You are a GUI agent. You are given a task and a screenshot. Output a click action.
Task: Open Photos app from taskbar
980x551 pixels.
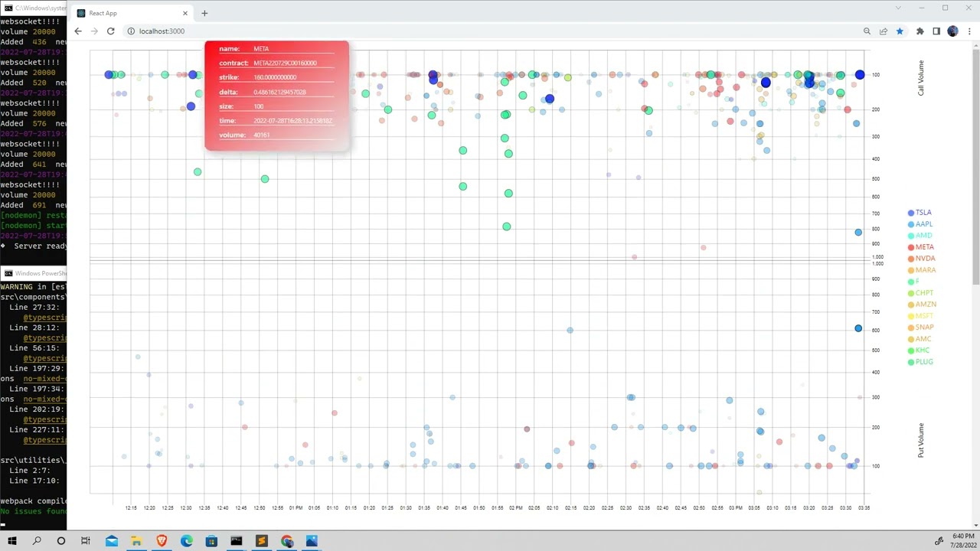click(312, 541)
